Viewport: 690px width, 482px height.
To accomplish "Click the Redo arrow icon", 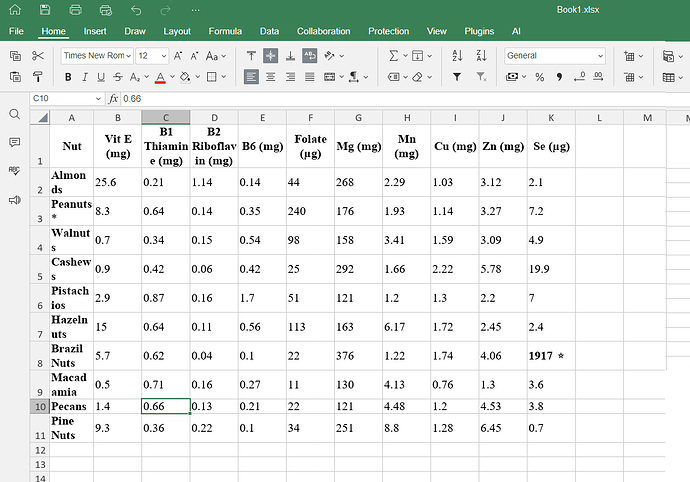I will pos(165,10).
